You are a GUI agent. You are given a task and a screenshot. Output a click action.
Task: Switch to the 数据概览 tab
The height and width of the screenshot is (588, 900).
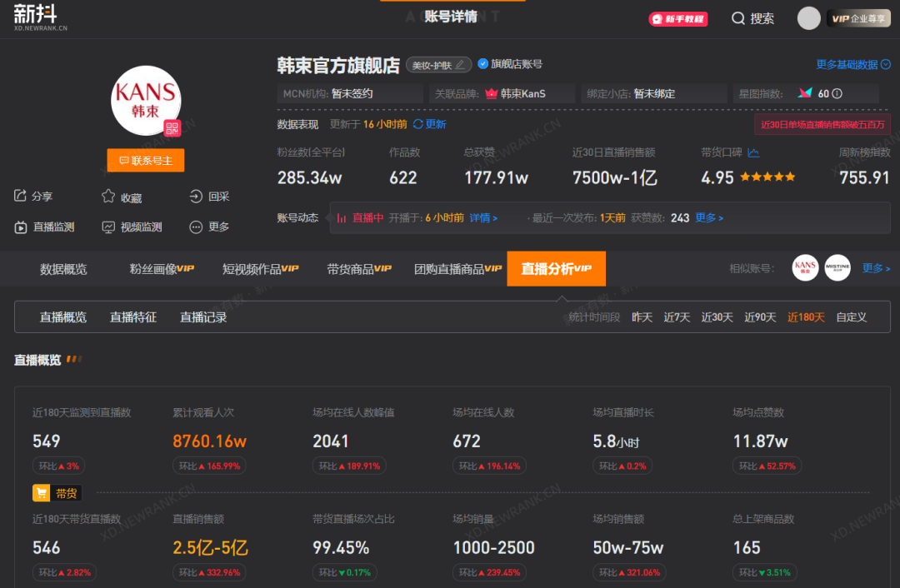point(63,269)
